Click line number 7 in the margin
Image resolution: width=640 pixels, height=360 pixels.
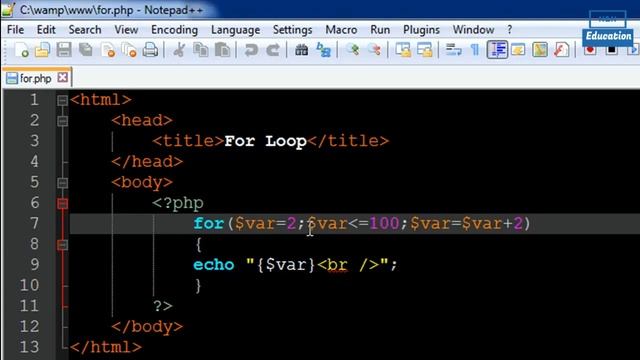click(34, 223)
